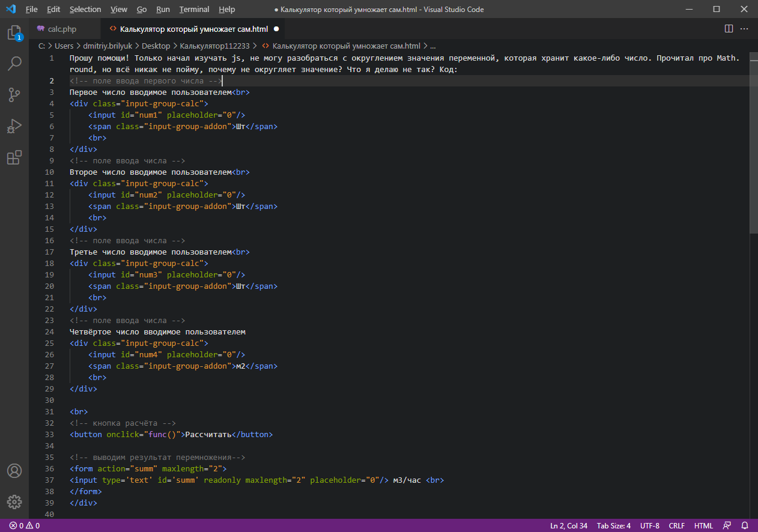Click the form action 'summ' value
758x532 pixels.
coord(144,468)
